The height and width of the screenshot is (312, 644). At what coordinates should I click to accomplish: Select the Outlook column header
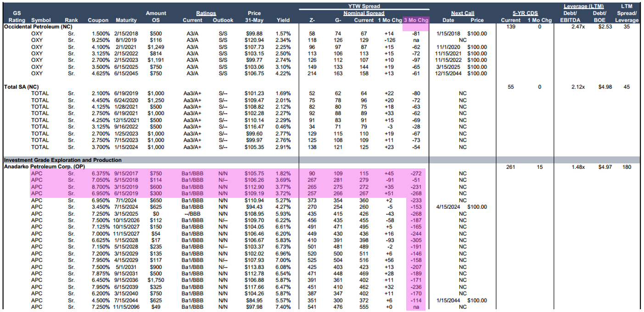point(223,21)
